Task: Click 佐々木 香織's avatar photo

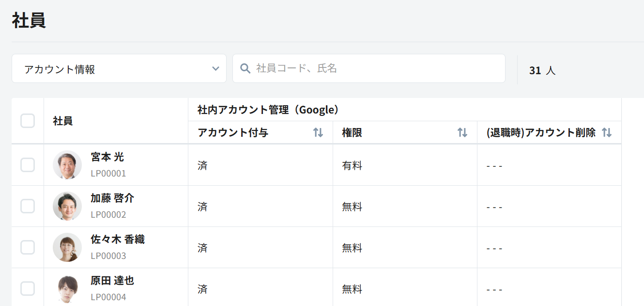Action: [67, 247]
